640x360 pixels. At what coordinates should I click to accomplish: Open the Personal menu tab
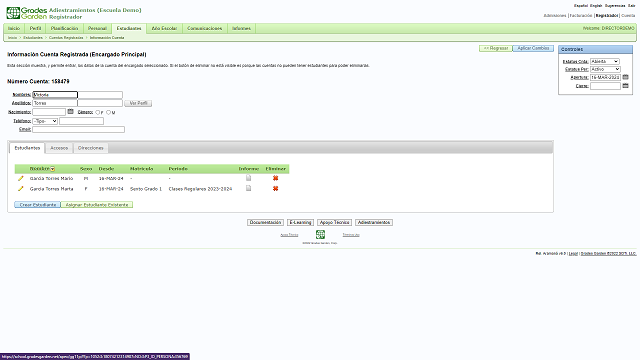tap(97, 29)
